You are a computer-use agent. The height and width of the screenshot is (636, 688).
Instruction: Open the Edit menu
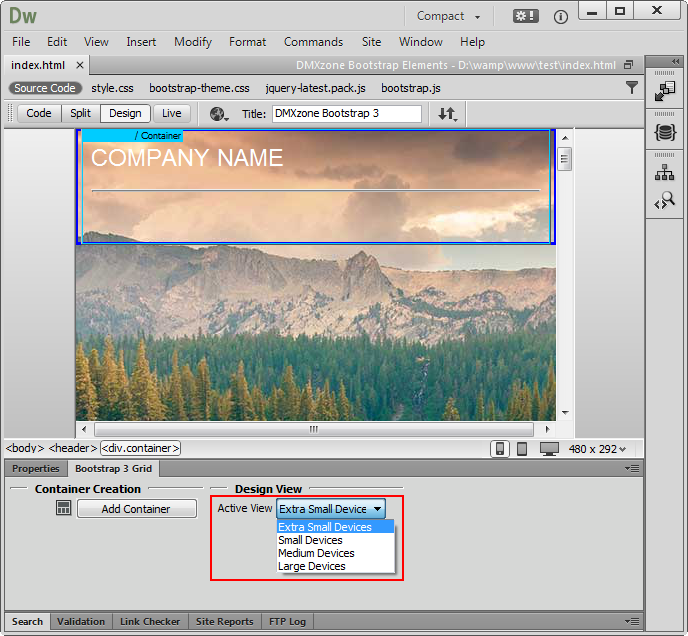(57, 42)
